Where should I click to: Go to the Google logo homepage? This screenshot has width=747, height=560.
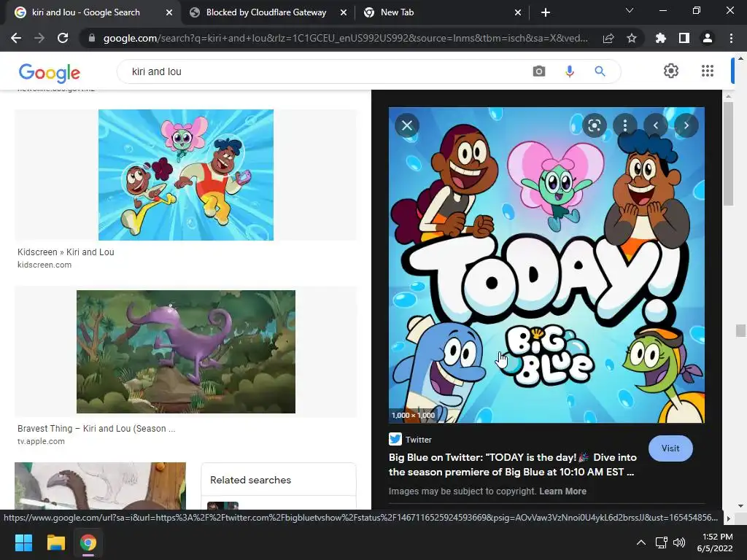click(49, 73)
